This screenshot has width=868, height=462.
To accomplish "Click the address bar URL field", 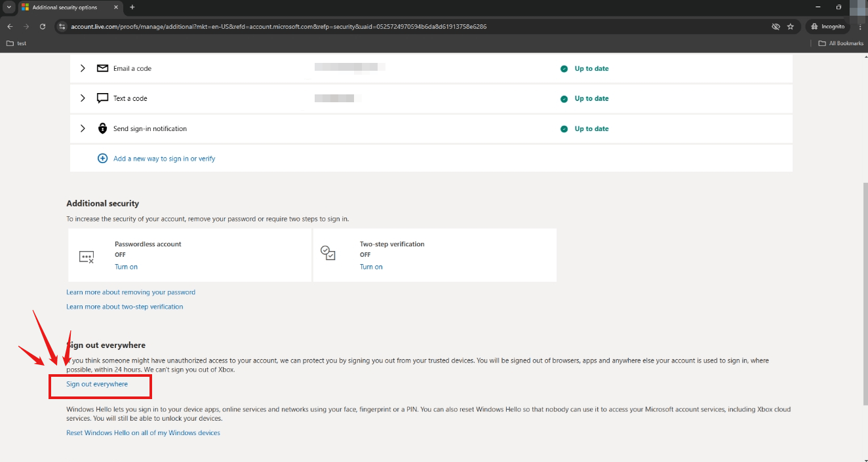I will (x=413, y=27).
